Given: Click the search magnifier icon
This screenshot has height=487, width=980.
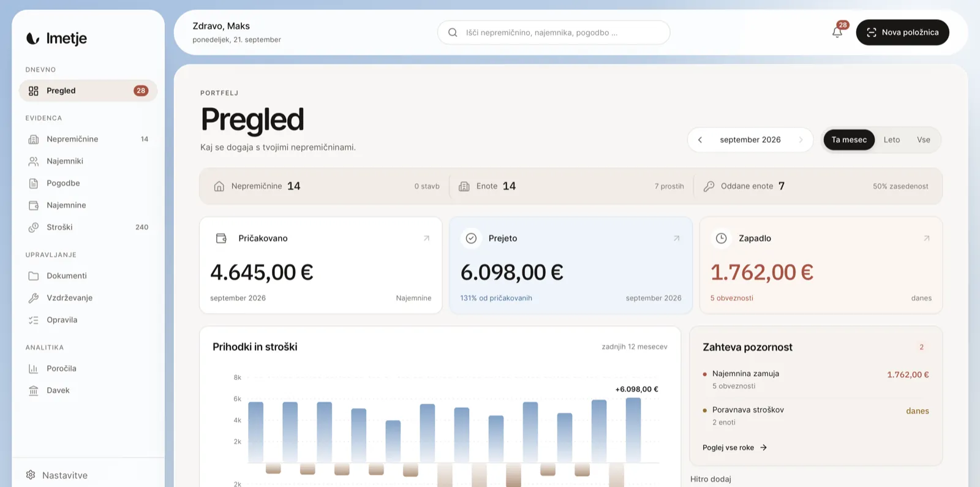Looking at the screenshot, I should point(453,32).
